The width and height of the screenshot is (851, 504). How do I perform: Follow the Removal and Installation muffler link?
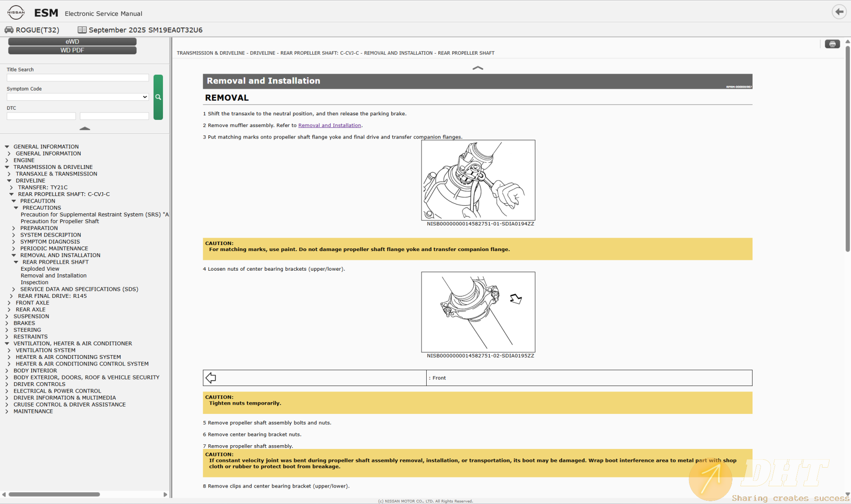coord(330,126)
